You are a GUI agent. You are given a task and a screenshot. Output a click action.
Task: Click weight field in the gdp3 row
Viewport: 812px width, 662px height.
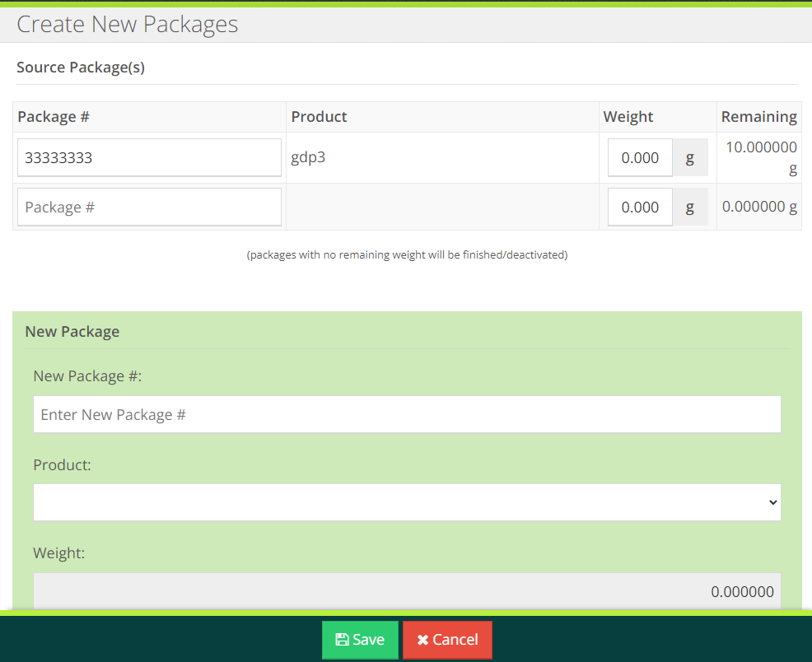(x=640, y=157)
